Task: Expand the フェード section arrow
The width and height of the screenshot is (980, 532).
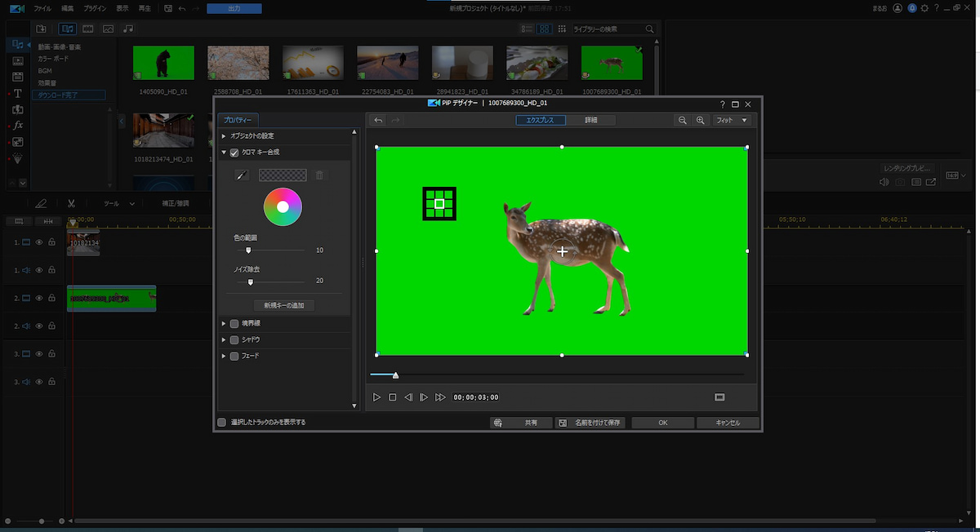Action: pyautogui.click(x=224, y=356)
